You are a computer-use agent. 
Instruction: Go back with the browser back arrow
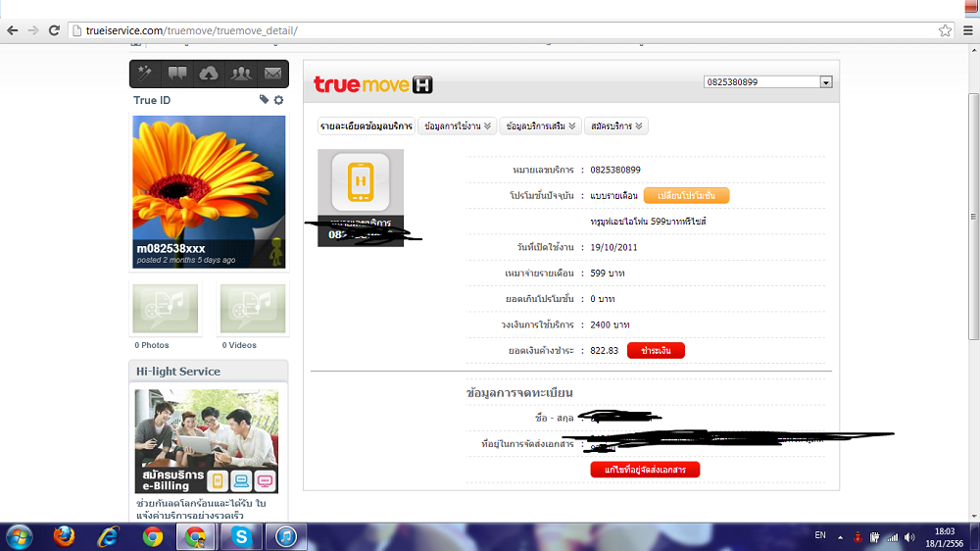(13, 30)
